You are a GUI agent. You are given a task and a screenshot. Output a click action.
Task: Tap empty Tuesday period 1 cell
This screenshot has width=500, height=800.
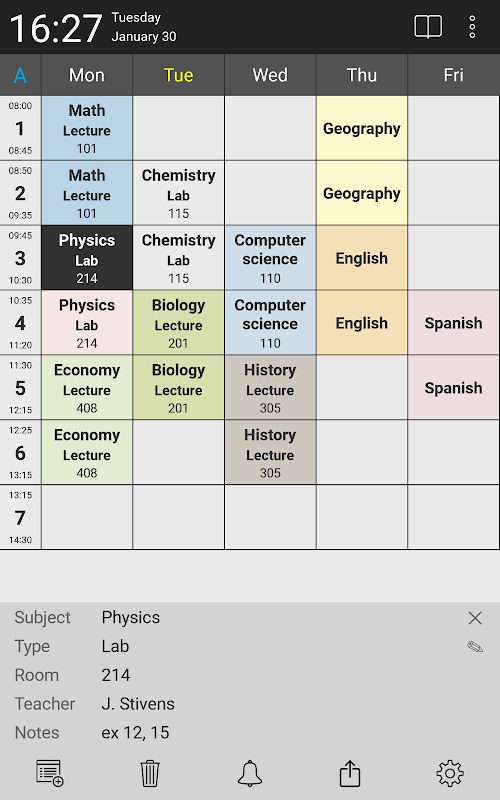coord(179,129)
